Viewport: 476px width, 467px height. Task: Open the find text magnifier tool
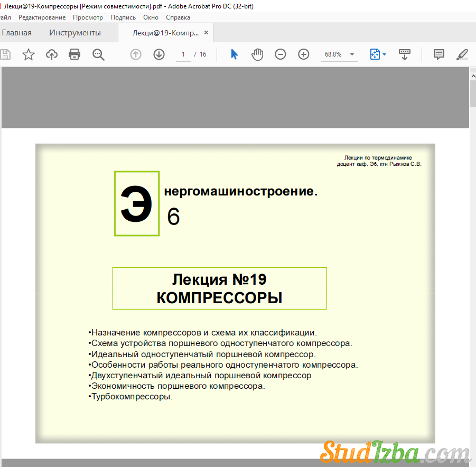pyautogui.click(x=98, y=54)
